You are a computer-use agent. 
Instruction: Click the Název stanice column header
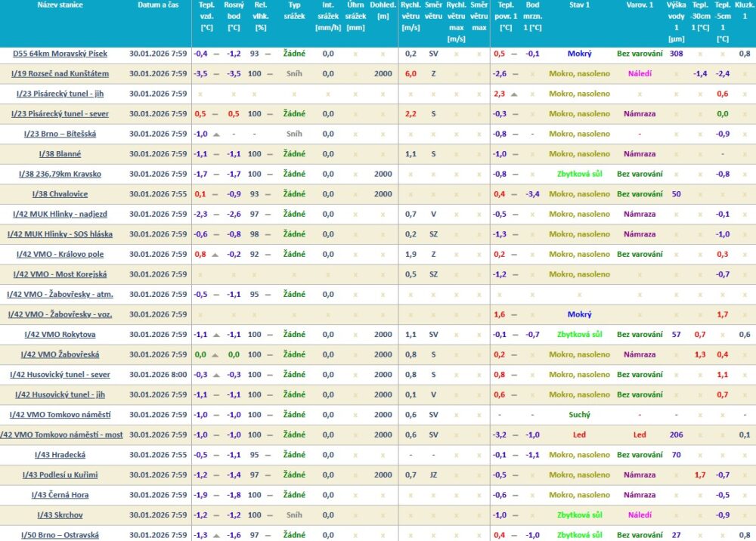60,5
